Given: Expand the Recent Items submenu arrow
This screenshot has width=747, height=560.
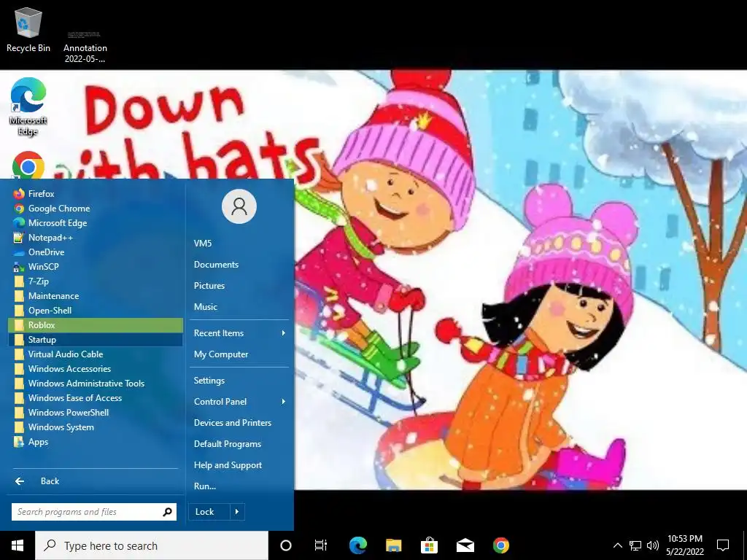Looking at the screenshot, I should pyautogui.click(x=284, y=333).
